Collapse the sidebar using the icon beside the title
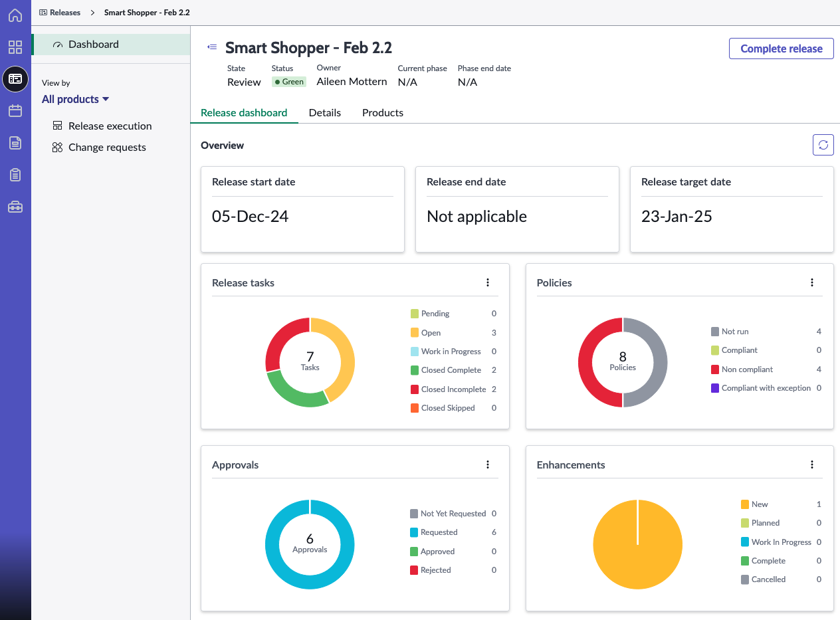Viewport: 840px width, 620px height. pyautogui.click(x=212, y=47)
